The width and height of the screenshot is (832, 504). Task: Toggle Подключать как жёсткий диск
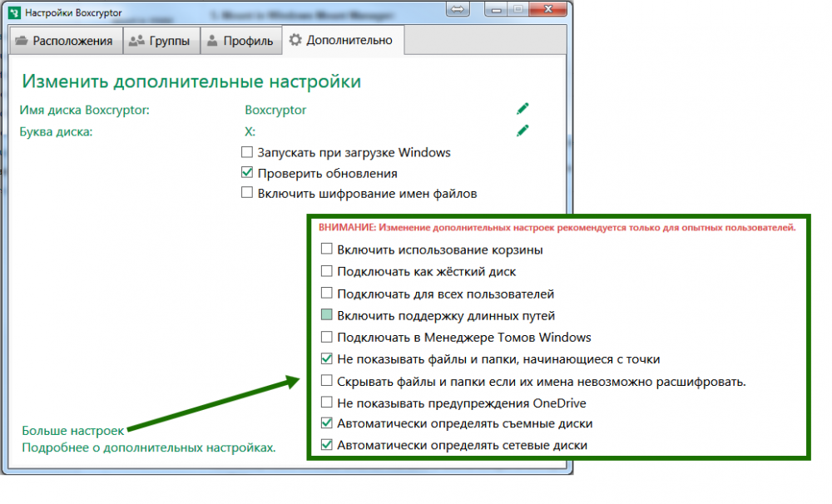[x=325, y=271]
